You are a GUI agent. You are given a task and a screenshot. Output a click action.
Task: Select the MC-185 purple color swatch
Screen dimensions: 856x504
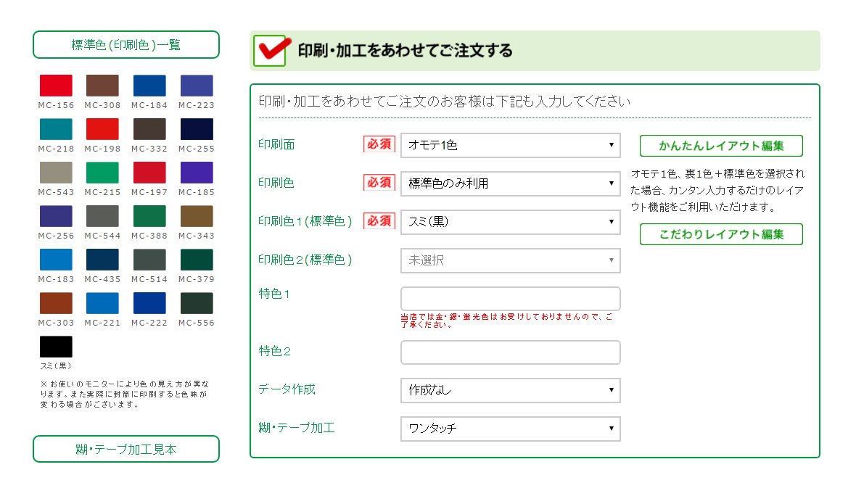click(x=197, y=173)
